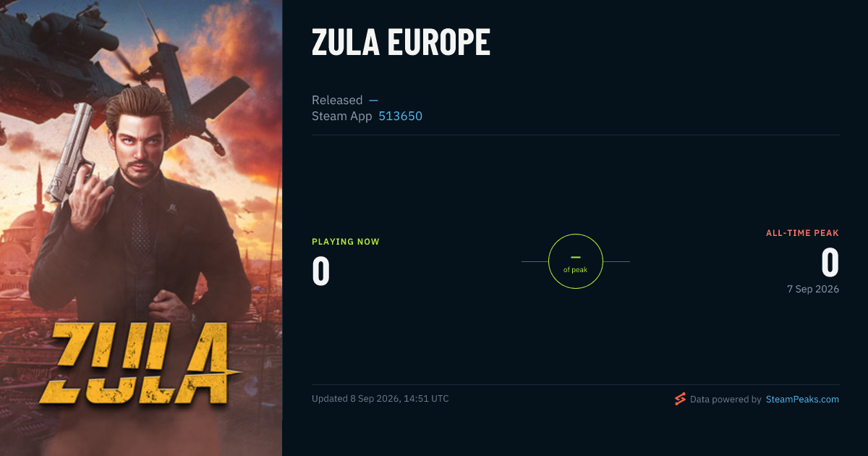Click the All-Time Peak value zero
The width and height of the screenshot is (868, 456).
(x=830, y=262)
